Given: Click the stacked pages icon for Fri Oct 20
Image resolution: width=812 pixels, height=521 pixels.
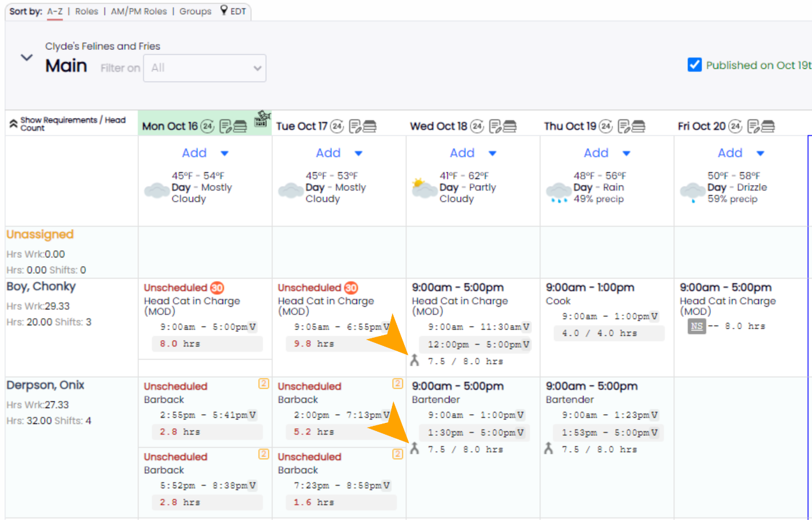Looking at the screenshot, I should 768,126.
